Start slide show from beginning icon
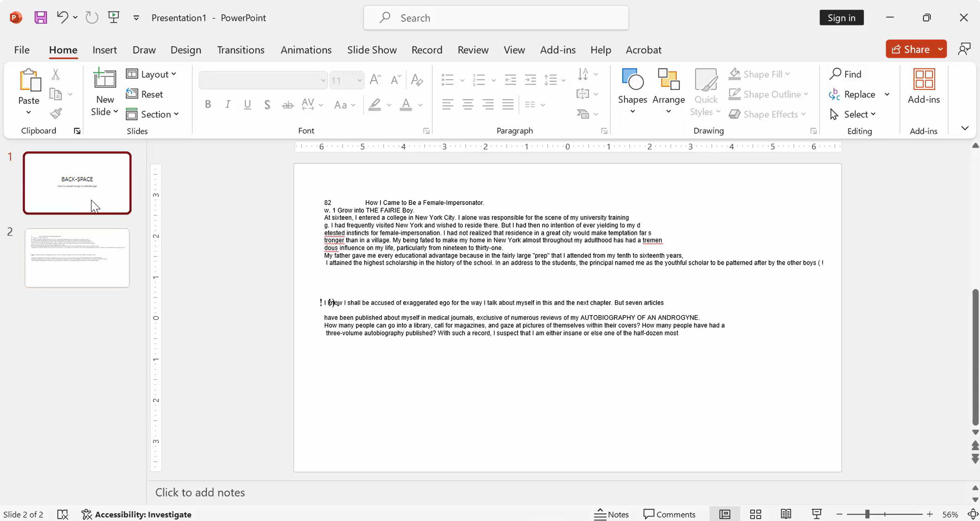980x521 pixels. pyautogui.click(x=114, y=18)
